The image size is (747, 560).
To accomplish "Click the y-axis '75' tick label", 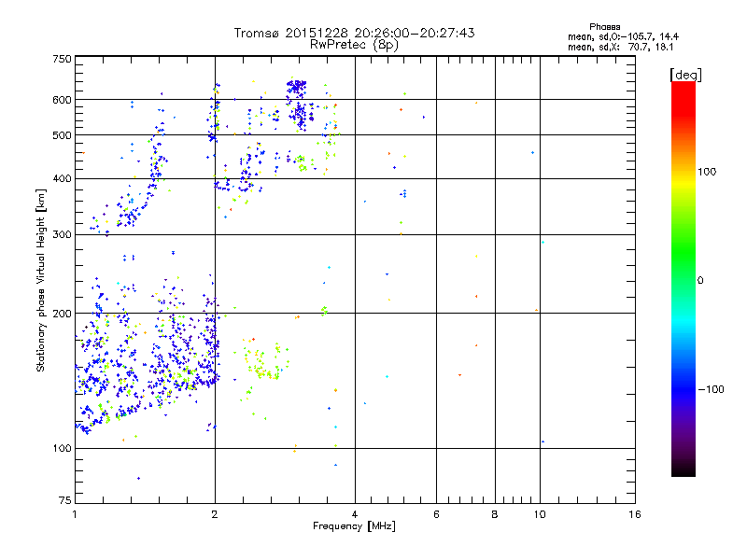I will click(x=65, y=500).
